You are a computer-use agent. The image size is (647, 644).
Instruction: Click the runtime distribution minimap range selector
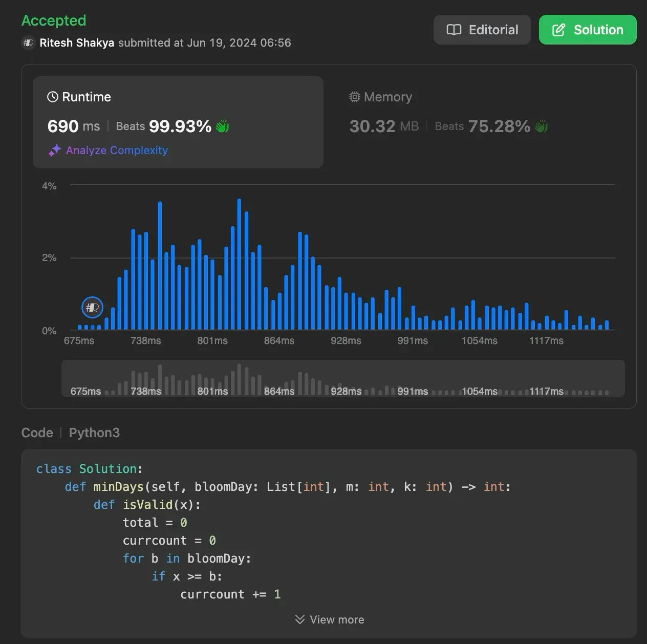(343, 378)
